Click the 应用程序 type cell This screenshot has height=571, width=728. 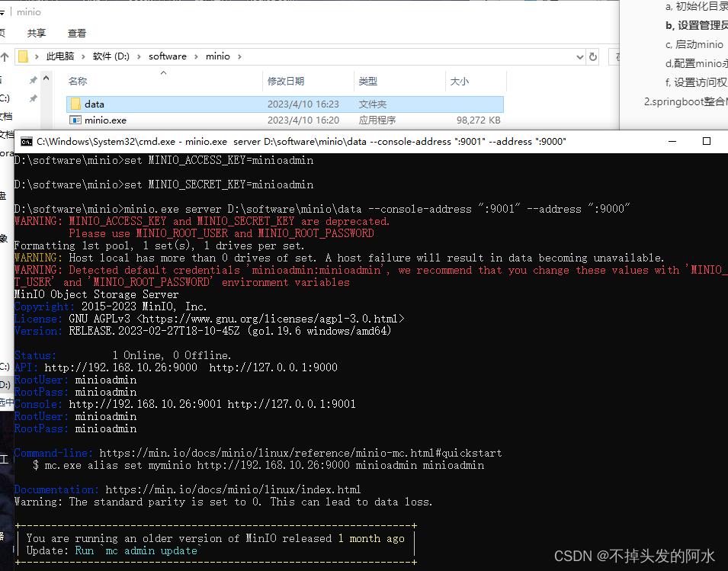pos(377,120)
